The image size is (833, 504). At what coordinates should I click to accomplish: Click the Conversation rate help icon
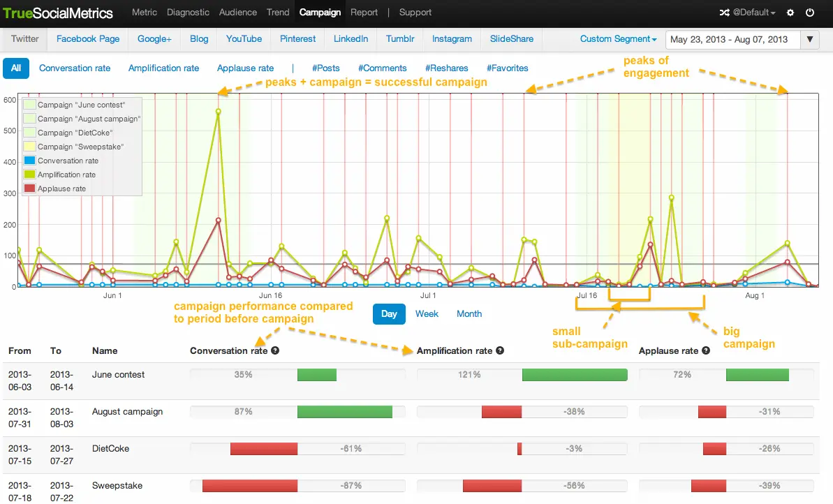coord(275,350)
